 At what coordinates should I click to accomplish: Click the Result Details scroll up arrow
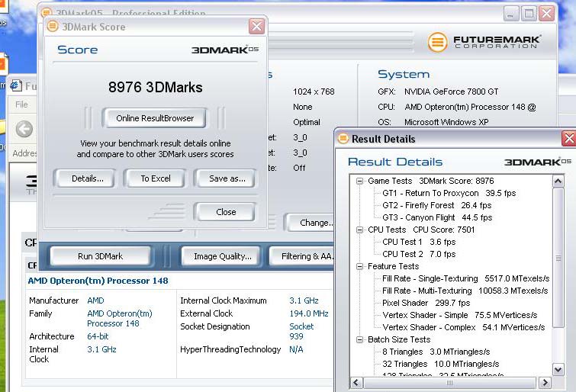[x=558, y=181]
